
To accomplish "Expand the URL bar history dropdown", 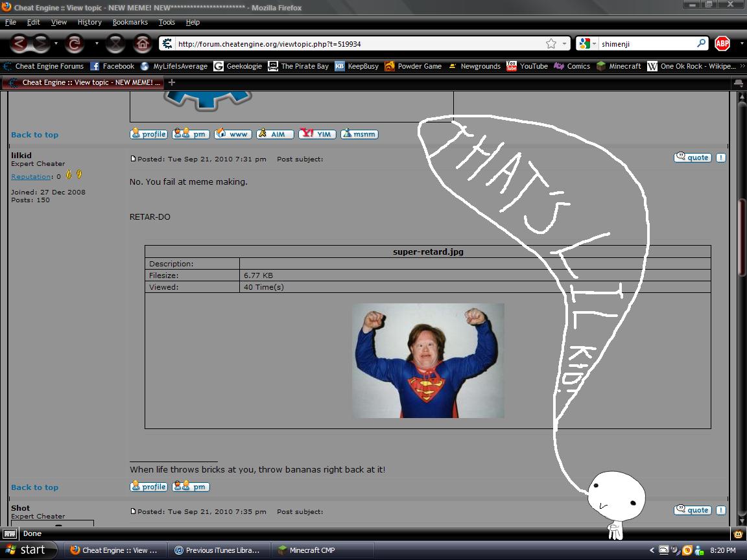I will tap(564, 43).
